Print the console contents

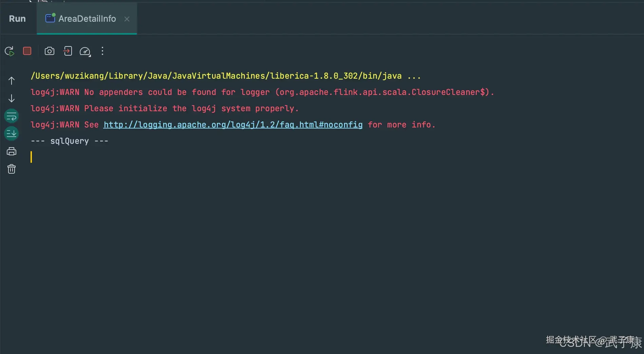pos(11,151)
